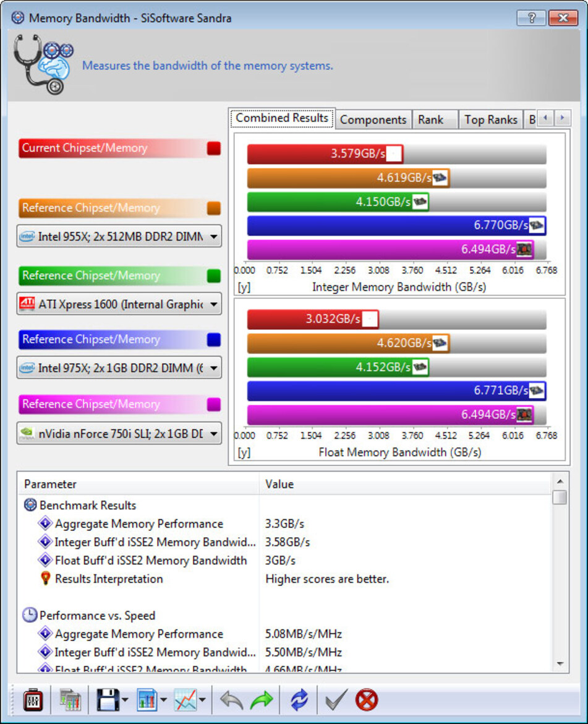Select Aggregate Memory Performance 3.3GB/s row
Image resolution: width=588 pixels, height=724 pixels.
(284, 524)
